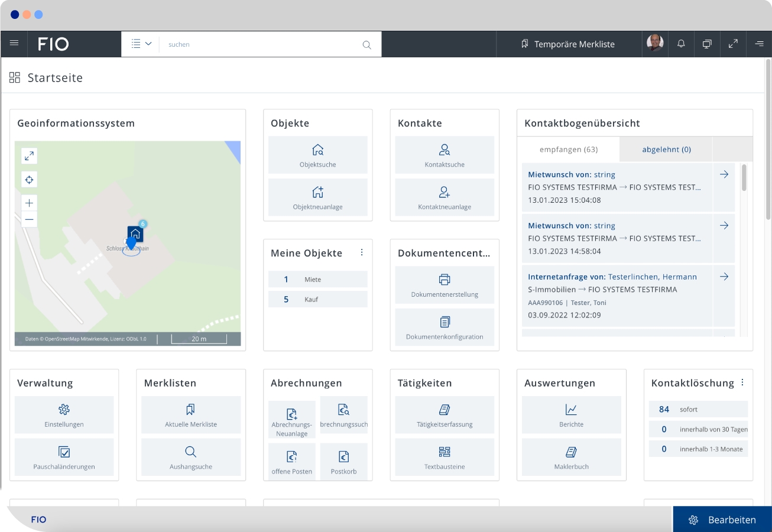Click Internetanfrage von: Testerlinchen, Hermann

coord(612,277)
